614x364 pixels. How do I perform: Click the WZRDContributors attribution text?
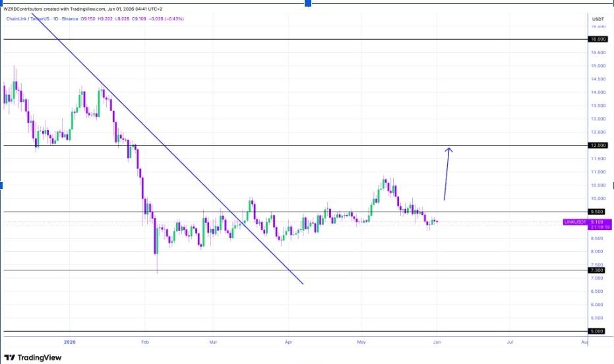click(x=23, y=9)
